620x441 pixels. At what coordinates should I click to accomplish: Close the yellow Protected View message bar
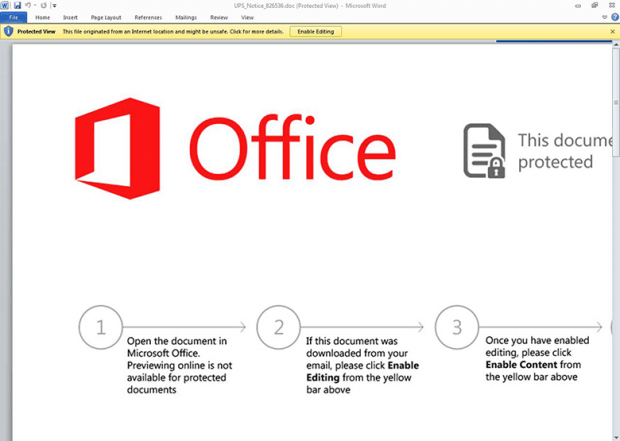tap(612, 32)
